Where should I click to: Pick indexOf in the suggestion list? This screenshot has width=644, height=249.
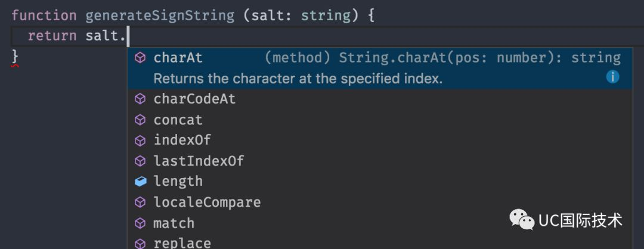[x=182, y=141]
